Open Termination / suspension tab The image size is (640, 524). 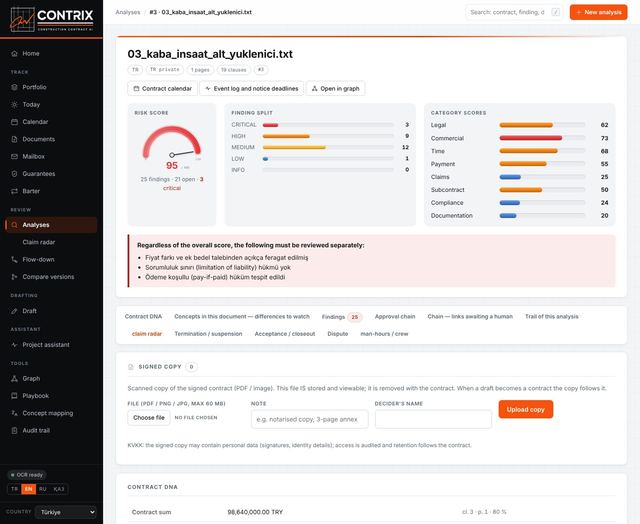(x=208, y=334)
